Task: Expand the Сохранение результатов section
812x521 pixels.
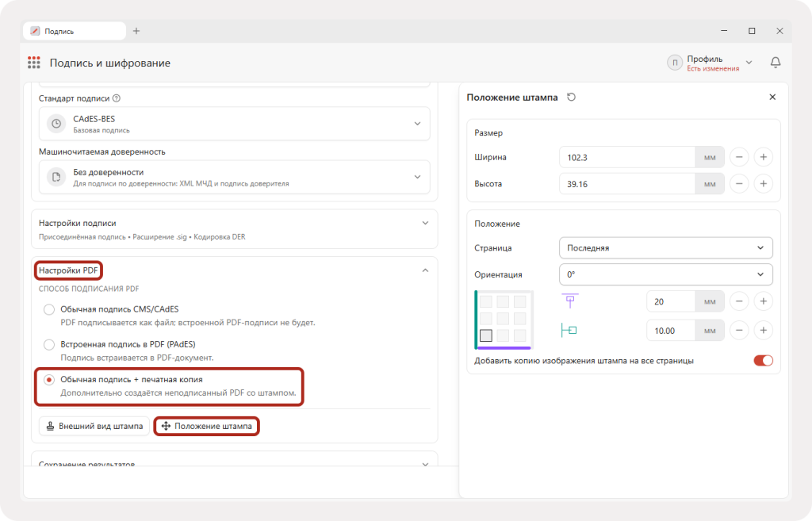Action: [x=425, y=465]
